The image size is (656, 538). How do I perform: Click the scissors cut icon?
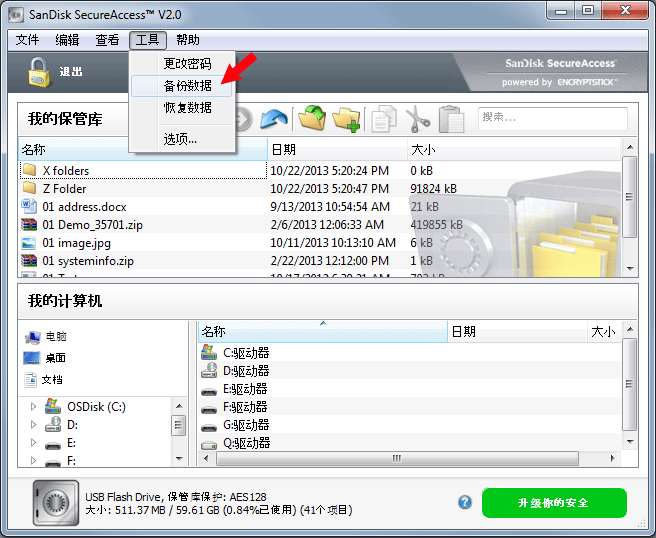(x=417, y=119)
